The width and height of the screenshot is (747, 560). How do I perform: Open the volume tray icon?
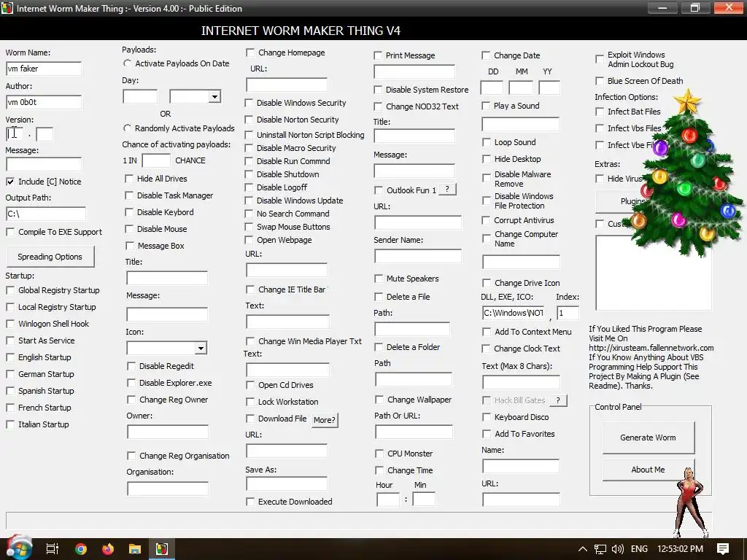[x=617, y=549]
